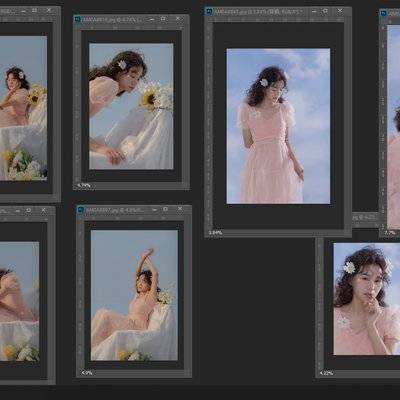Screen dimensions: 400x400
Task: Click the 7.7% zoom field of top-right window
Action: coord(389,233)
